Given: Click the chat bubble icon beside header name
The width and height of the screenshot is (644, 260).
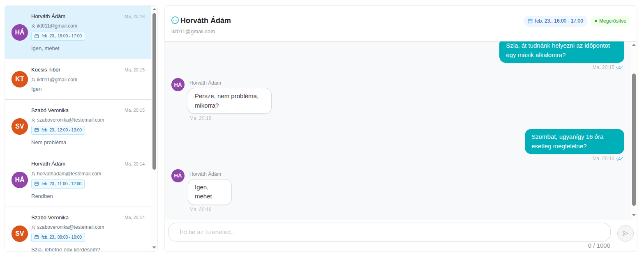Looking at the screenshot, I should tap(175, 20).
